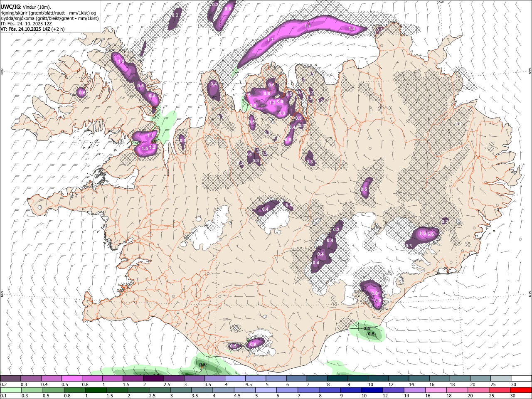532x399 pixels.
Task: Click the pale green 0.1–0.3 rain legend swatch
Action: point(10,390)
